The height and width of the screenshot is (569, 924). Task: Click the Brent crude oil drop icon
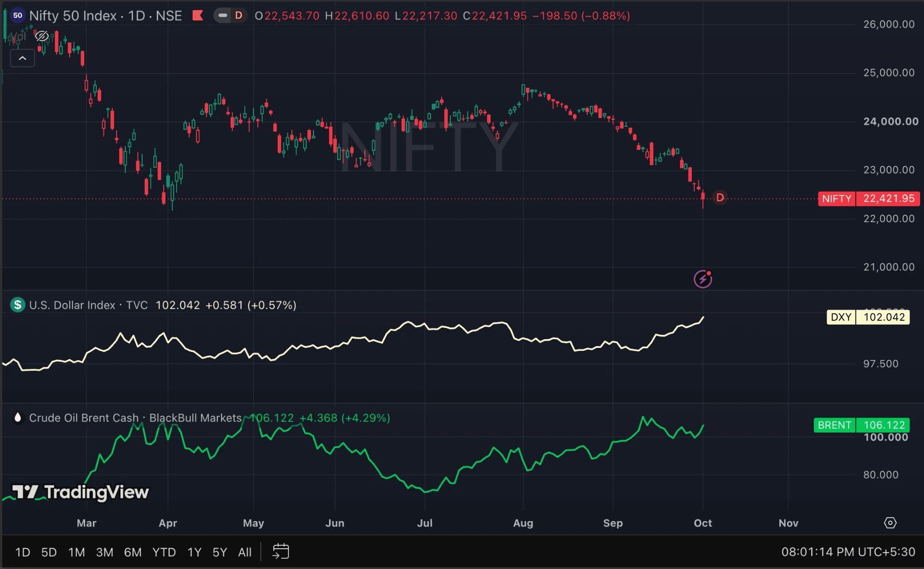[x=18, y=418]
